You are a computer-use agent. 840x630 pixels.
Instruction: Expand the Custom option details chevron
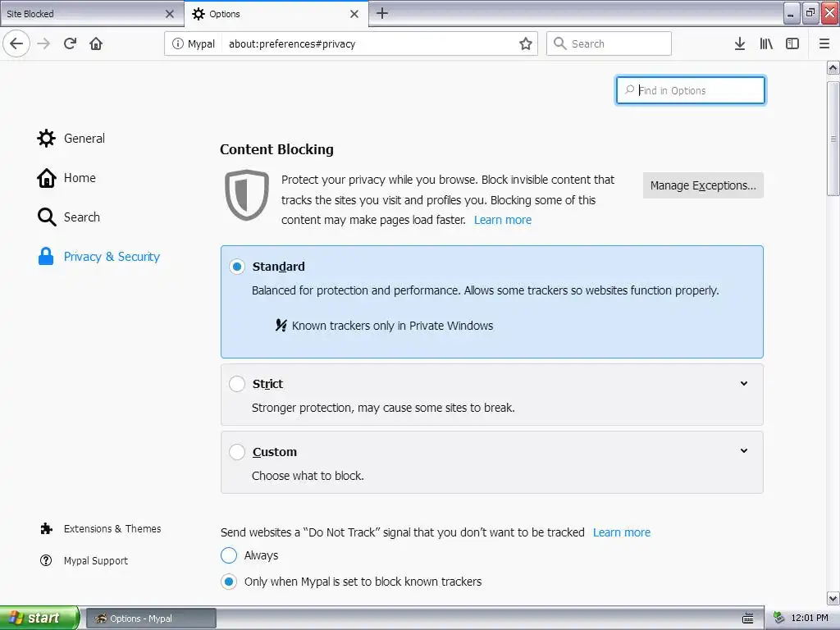coord(744,450)
